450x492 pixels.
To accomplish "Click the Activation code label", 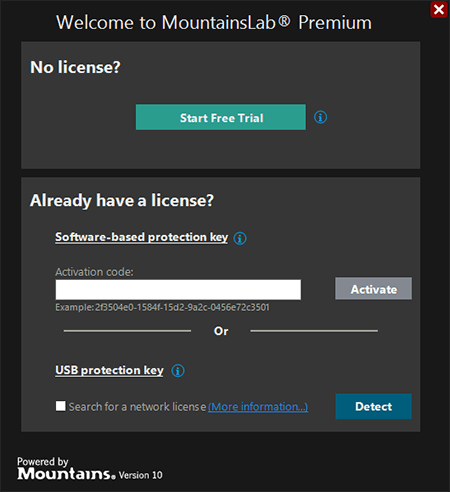I will pyautogui.click(x=94, y=272).
